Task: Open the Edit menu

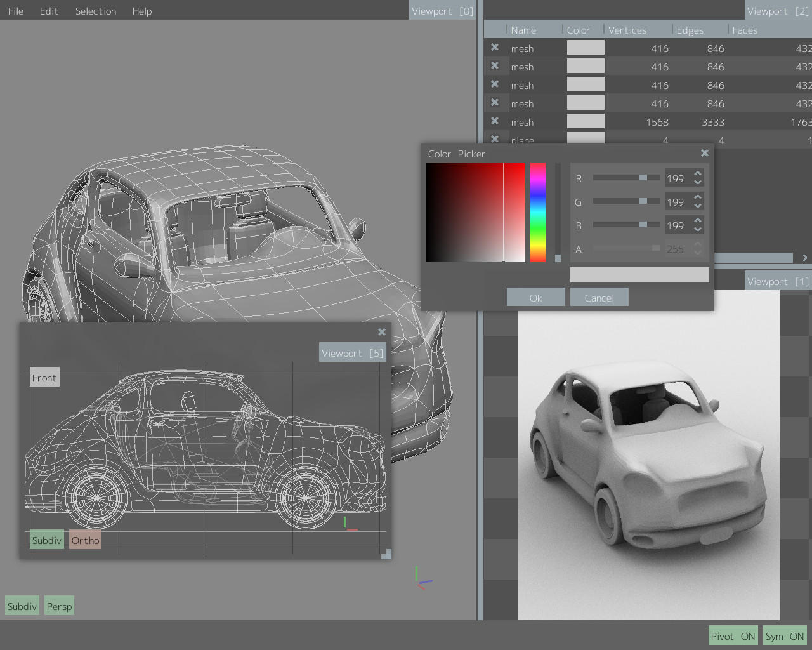Action: click(49, 11)
